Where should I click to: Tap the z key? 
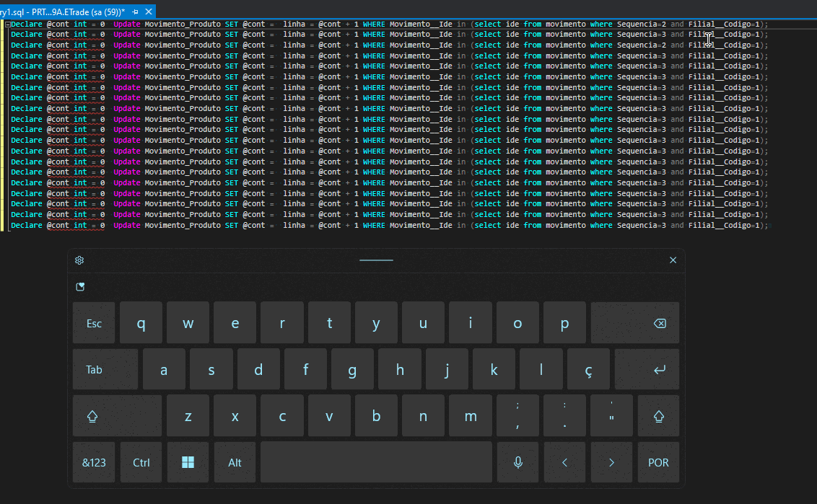point(188,416)
